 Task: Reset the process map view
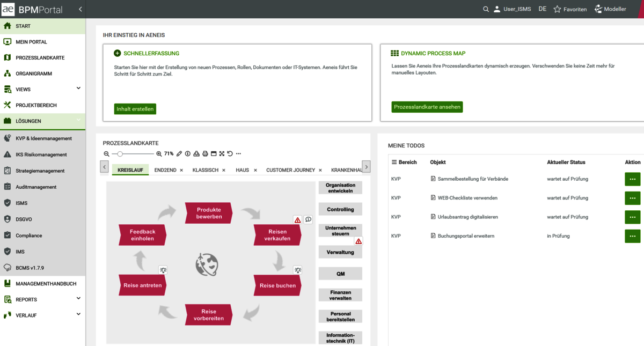(230, 154)
